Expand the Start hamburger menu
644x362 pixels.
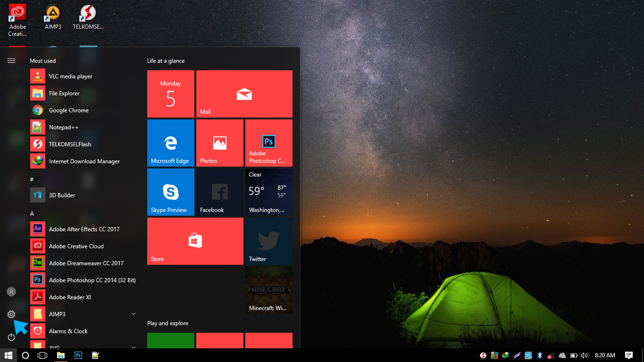[x=11, y=61]
